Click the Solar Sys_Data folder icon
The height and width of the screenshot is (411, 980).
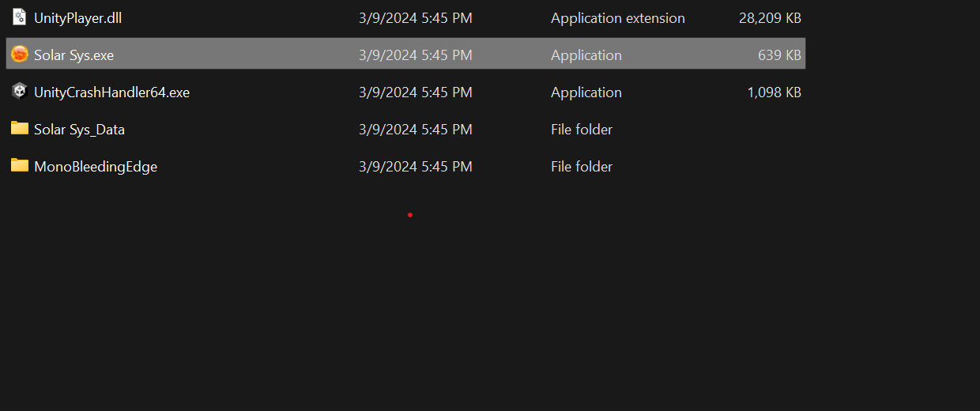point(20,129)
